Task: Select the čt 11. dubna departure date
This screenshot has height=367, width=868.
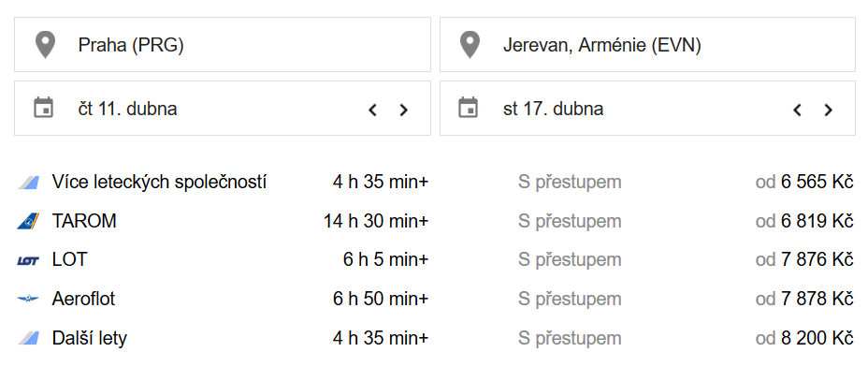Action: pos(128,109)
